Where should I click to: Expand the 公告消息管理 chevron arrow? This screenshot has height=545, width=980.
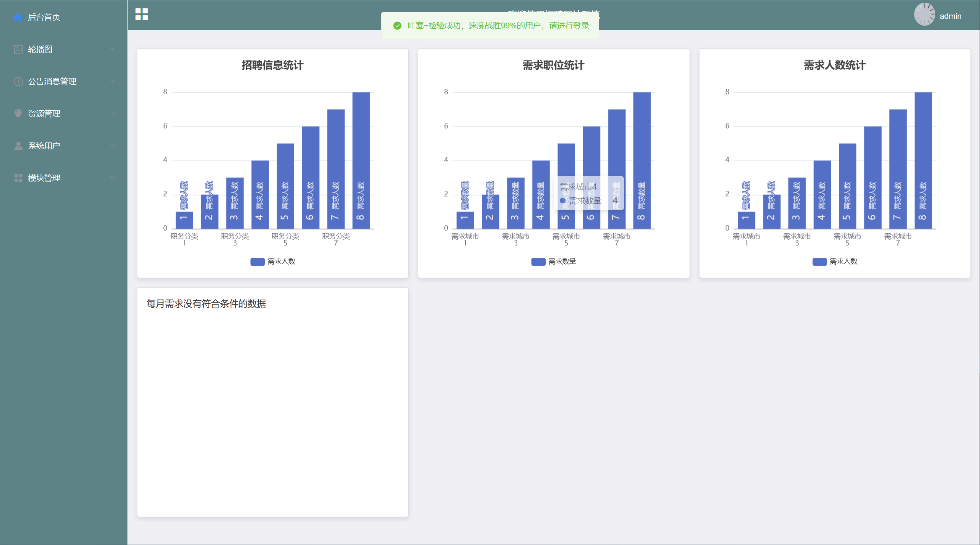coord(113,81)
